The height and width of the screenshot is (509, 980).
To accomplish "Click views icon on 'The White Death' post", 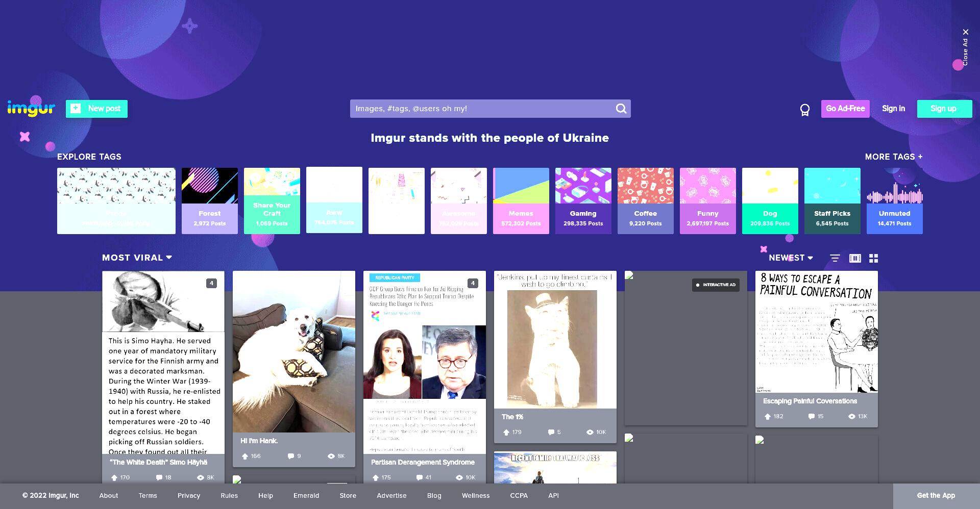I will point(201,477).
